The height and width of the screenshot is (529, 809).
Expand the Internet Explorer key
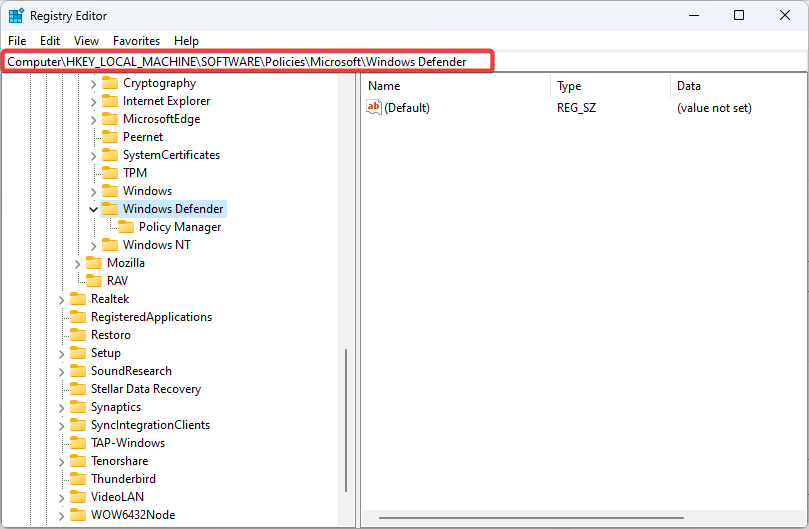click(x=93, y=102)
